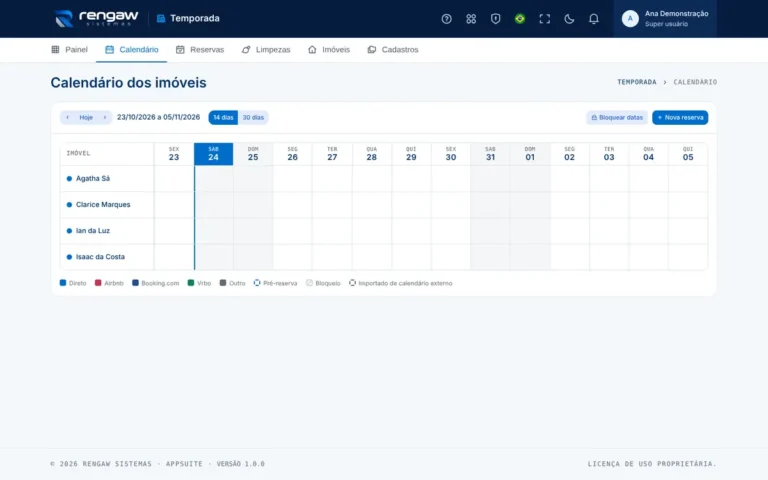Click Pré-reserva legend dashed icon
The image size is (768, 480).
point(257,283)
